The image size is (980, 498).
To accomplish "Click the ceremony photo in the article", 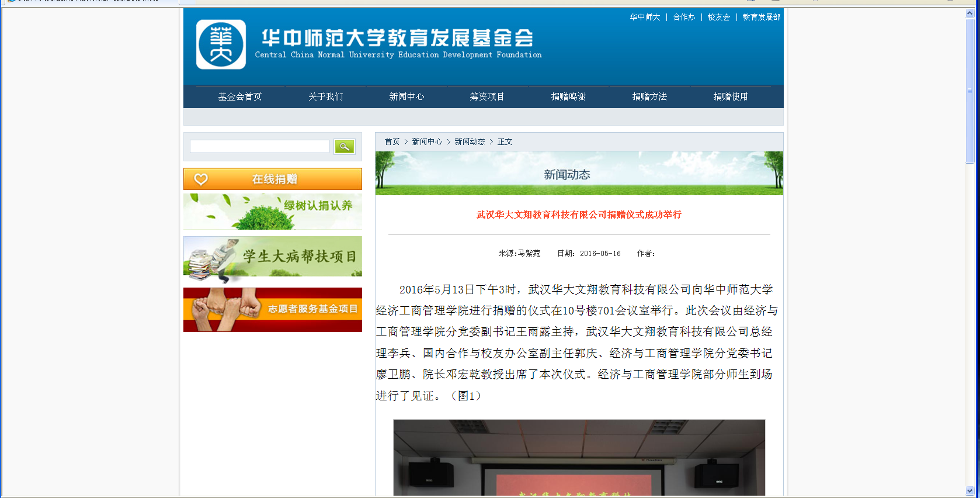I will [579, 458].
